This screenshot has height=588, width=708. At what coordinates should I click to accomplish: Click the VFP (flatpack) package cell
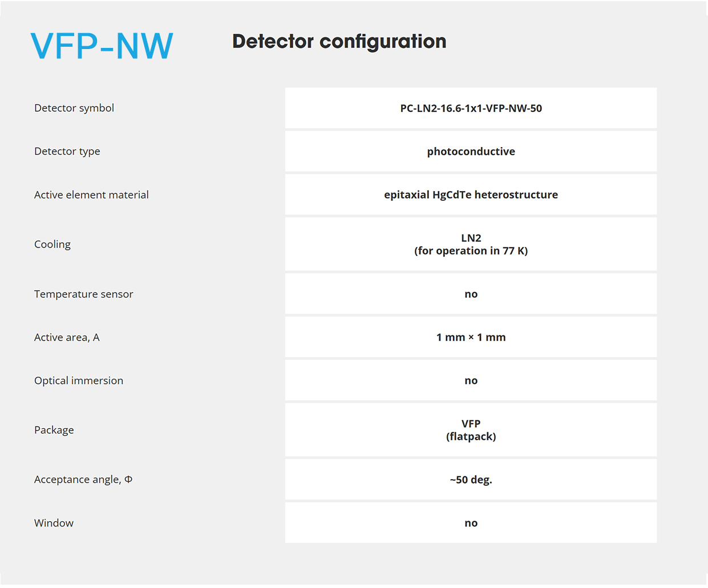point(471,430)
